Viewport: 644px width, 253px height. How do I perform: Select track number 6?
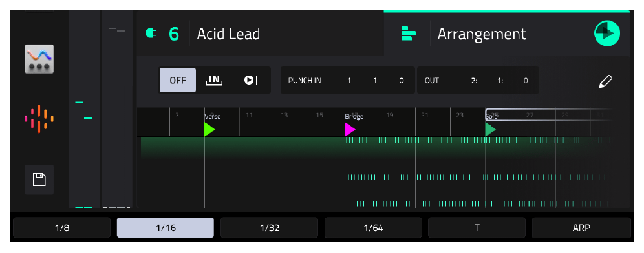tap(174, 34)
